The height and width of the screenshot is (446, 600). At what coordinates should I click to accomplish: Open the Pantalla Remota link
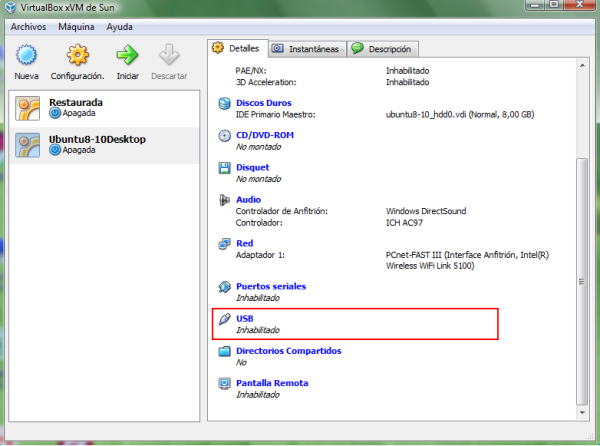[271, 383]
